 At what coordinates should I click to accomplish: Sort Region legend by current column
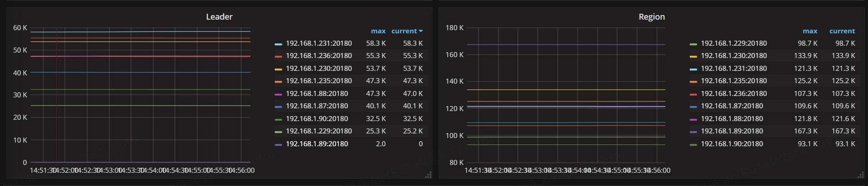[x=842, y=31]
